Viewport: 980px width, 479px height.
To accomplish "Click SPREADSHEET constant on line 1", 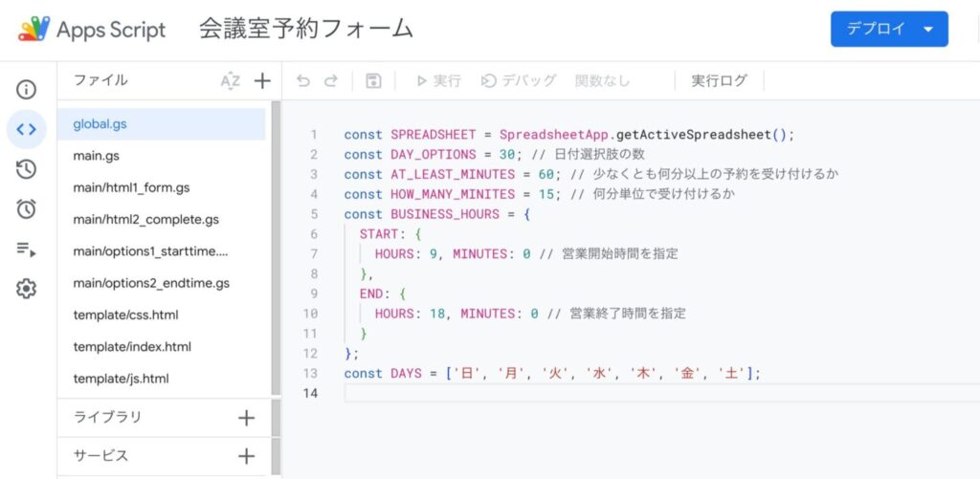I will tap(434, 134).
